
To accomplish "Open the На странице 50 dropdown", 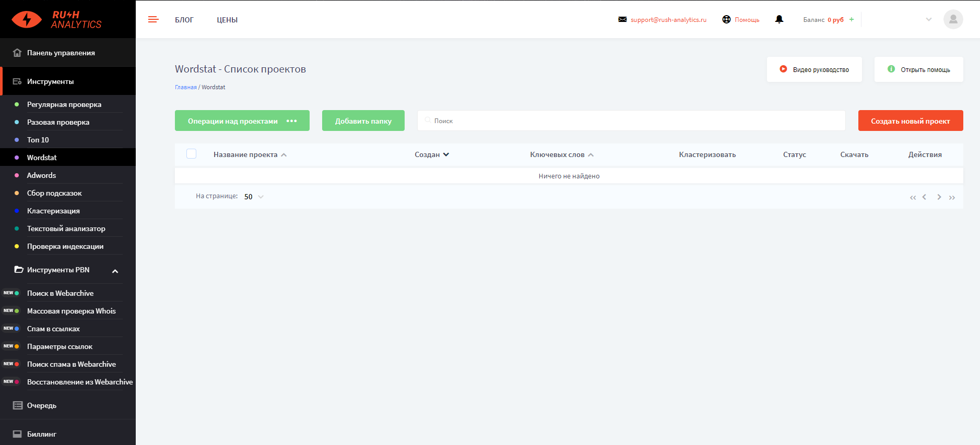I will tap(254, 197).
